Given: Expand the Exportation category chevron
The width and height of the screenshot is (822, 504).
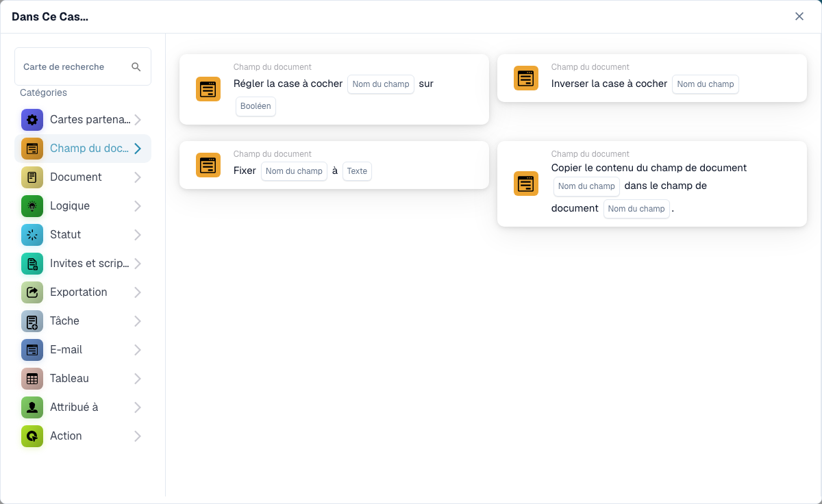Looking at the screenshot, I should click(x=138, y=292).
